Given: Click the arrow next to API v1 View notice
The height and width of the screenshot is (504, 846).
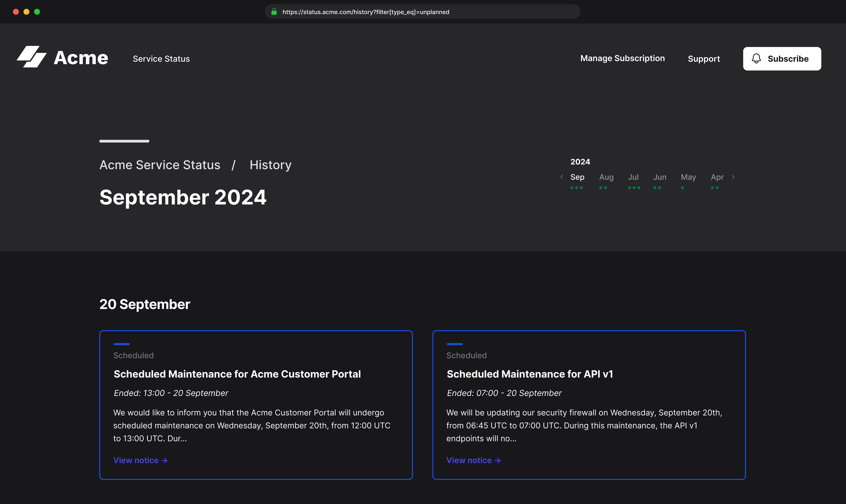Looking at the screenshot, I should click(x=498, y=461).
